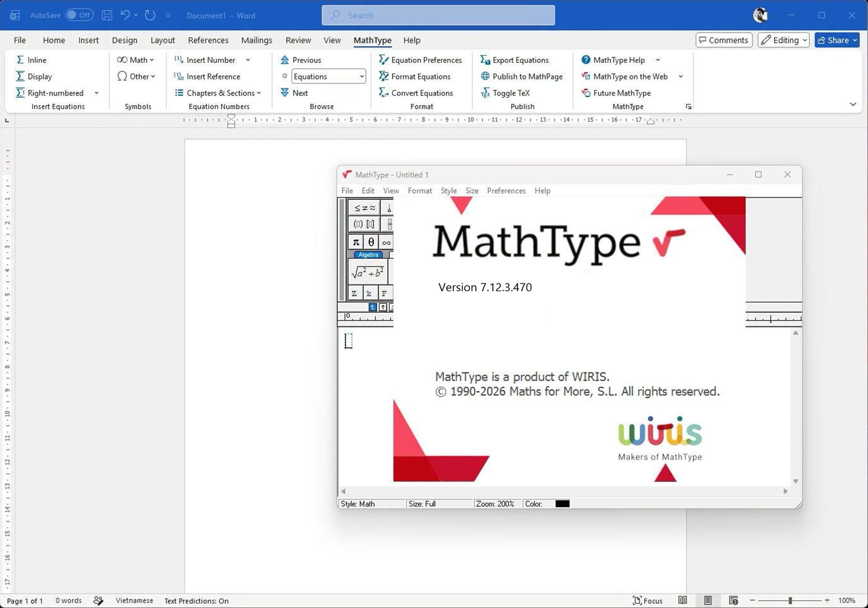
Task: Click Insert Number in Equation Numbers
Action: (x=205, y=60)
